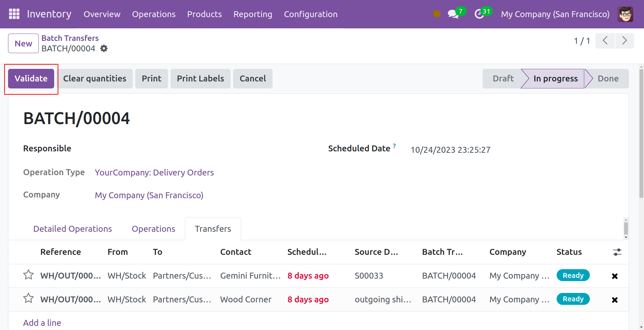Star the Gemini Furniture transfer
This screenshot has height=330, width=644.
tap(28, 275)
